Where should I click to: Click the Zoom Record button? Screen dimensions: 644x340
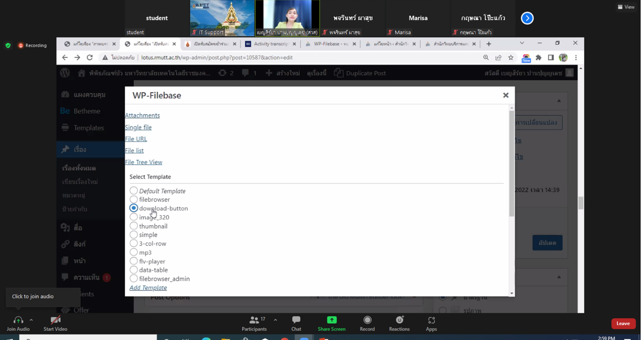[x=367, y=323]
